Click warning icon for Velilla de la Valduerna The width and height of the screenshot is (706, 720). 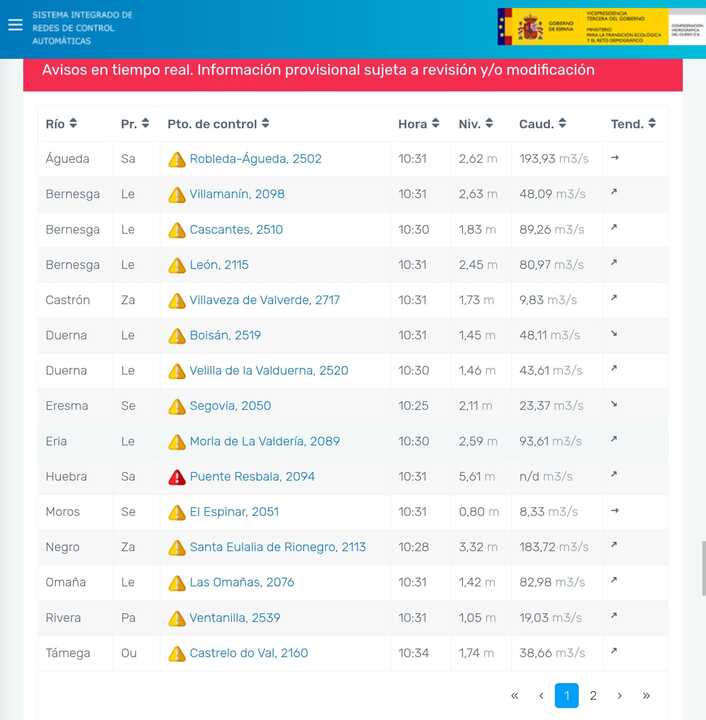click(177, 371)
